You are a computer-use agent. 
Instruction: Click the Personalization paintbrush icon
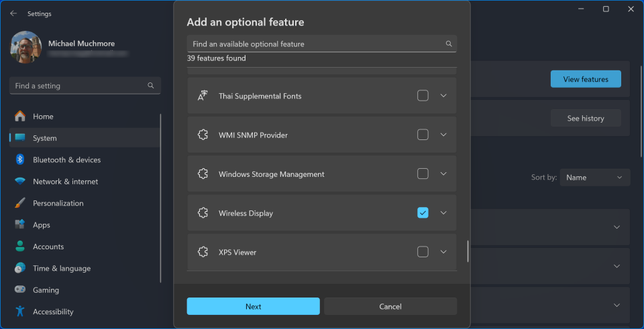point(19,203)
